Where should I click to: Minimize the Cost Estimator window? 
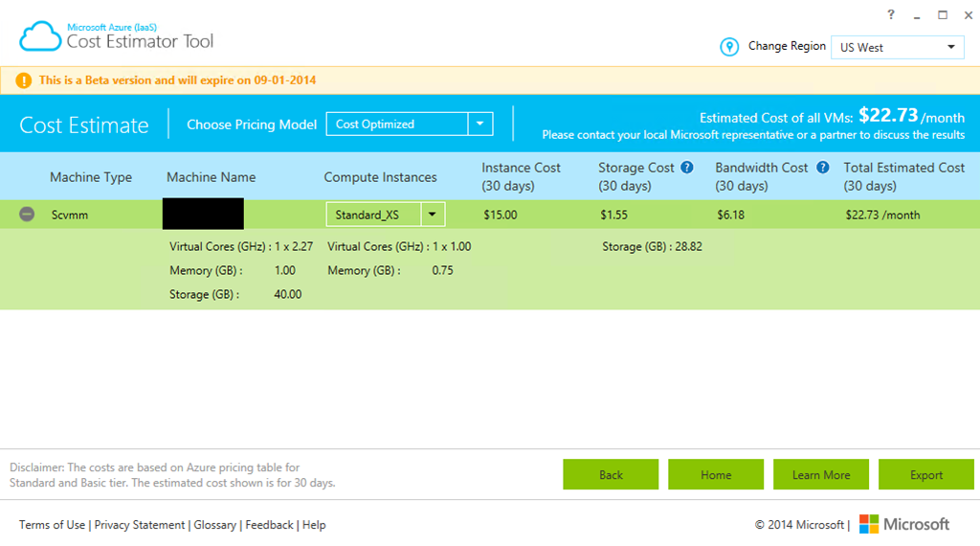(x=917, y=14)
